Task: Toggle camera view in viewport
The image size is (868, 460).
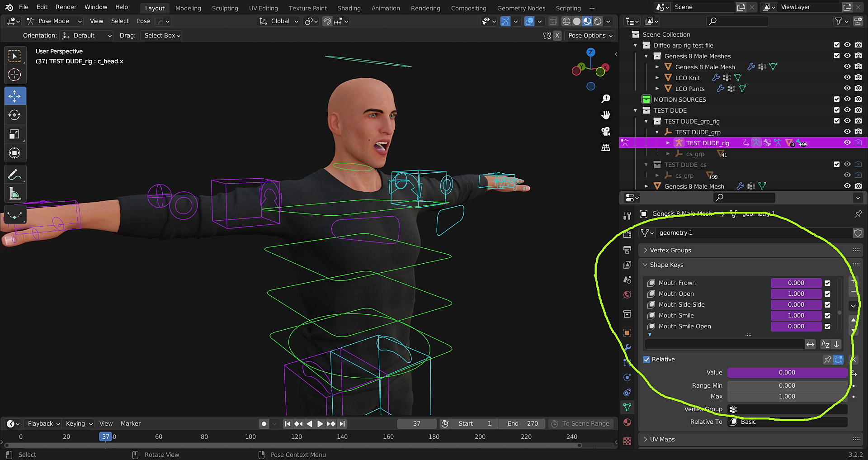Action: point(606,131)
